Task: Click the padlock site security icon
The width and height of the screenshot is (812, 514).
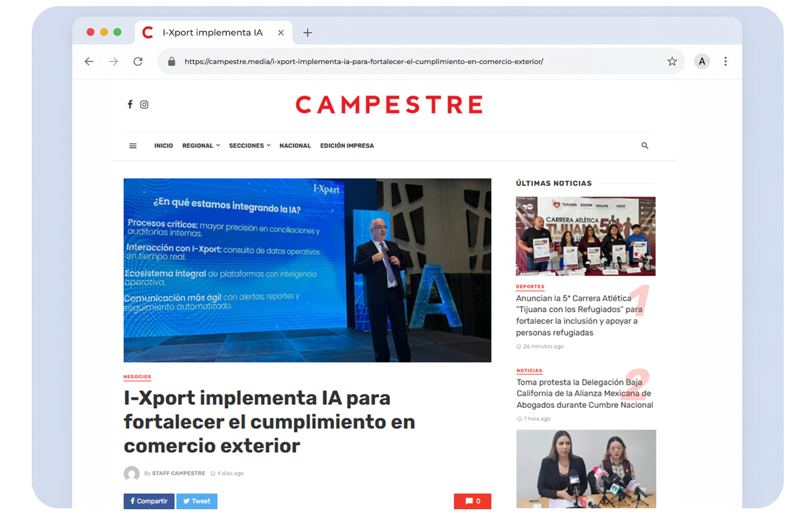Action: 171,61
